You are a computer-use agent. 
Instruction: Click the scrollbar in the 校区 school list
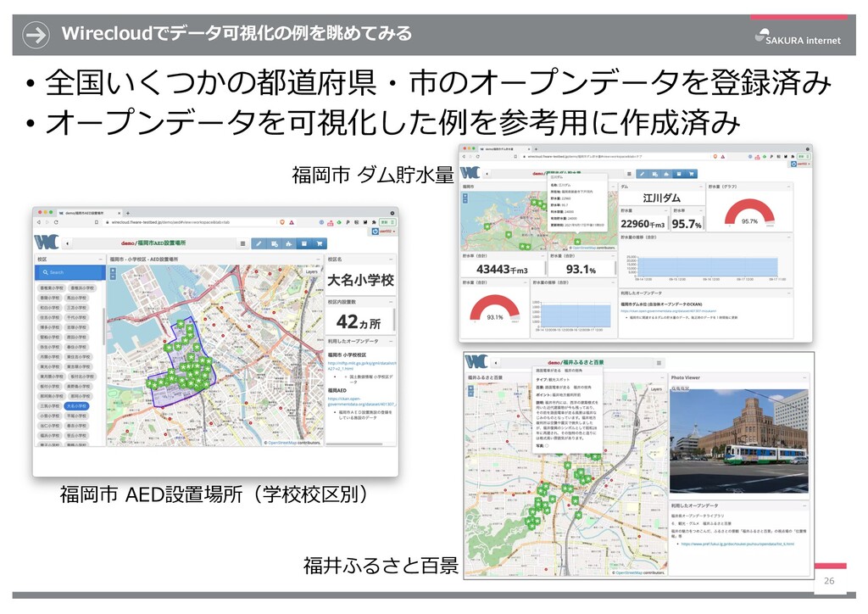pos(104,327)
